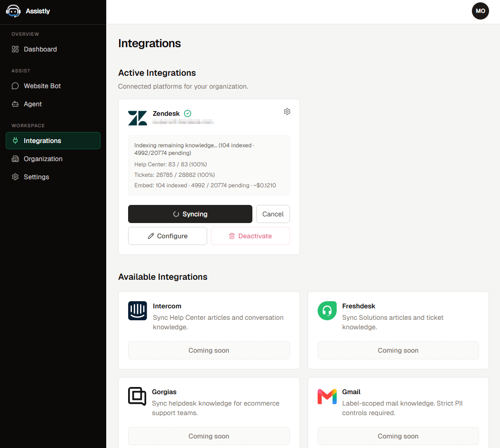Click the Gmail logo icon

[x=327, y=397]
